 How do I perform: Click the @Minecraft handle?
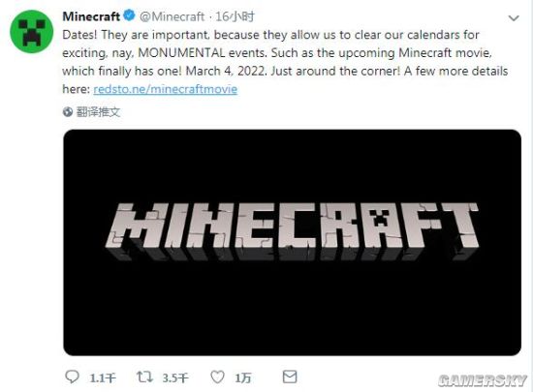172,16
